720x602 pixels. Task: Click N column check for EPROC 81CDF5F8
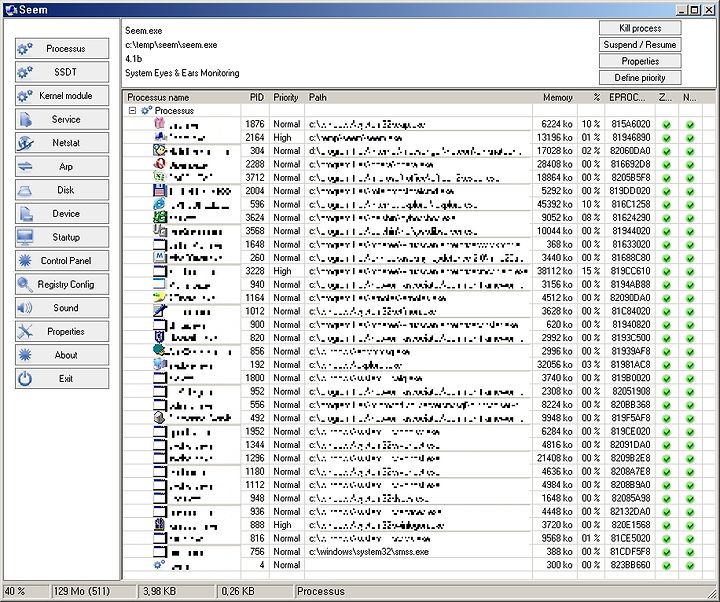(x=690, y=552)
